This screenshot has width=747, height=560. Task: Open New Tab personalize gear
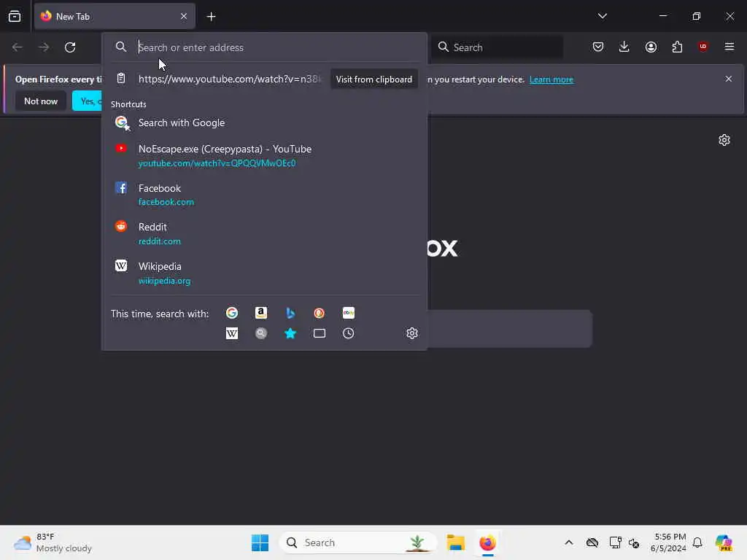(x=724, y=140)
